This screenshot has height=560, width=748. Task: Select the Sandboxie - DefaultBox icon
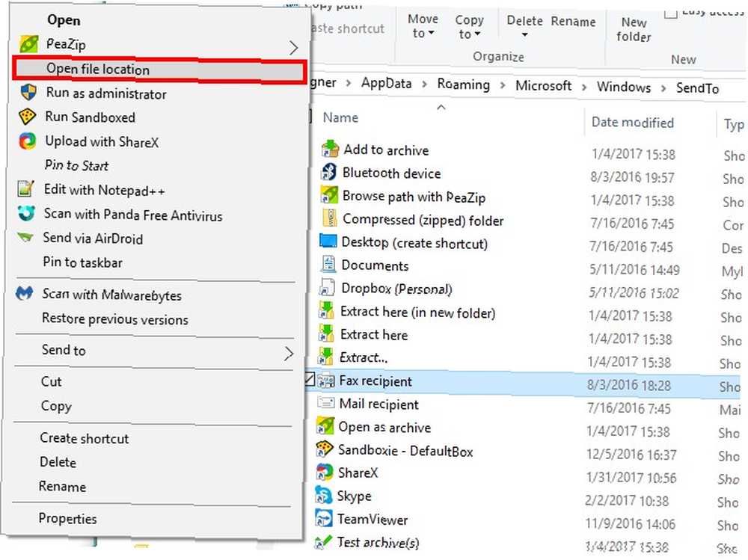(325, 449)
